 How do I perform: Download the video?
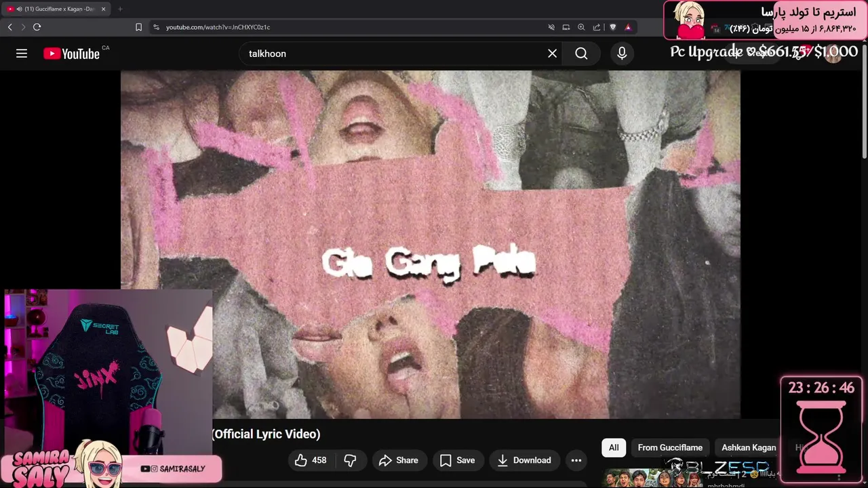(524, 460)
